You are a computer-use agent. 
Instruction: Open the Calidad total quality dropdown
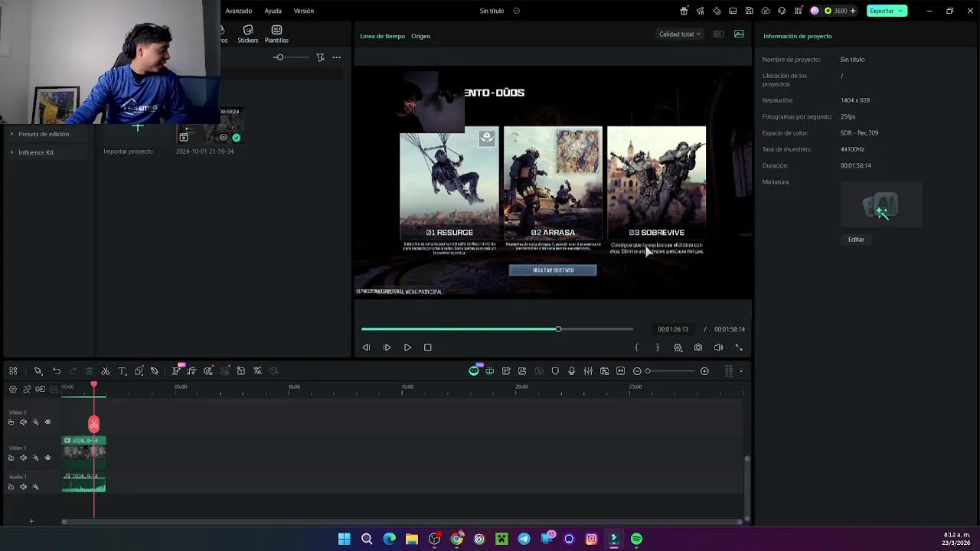pos(680,34)
